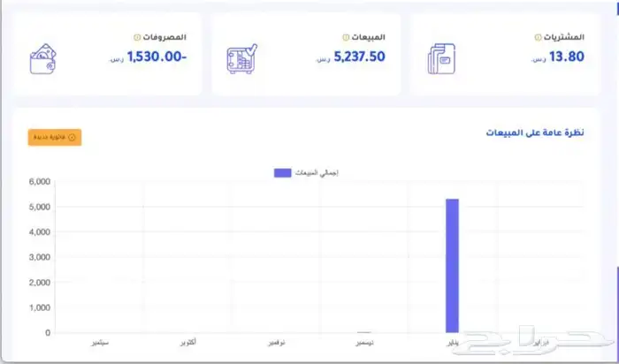Click the 3,000 y-axis value
619x364 pixels.
click(x=40, y=257)
